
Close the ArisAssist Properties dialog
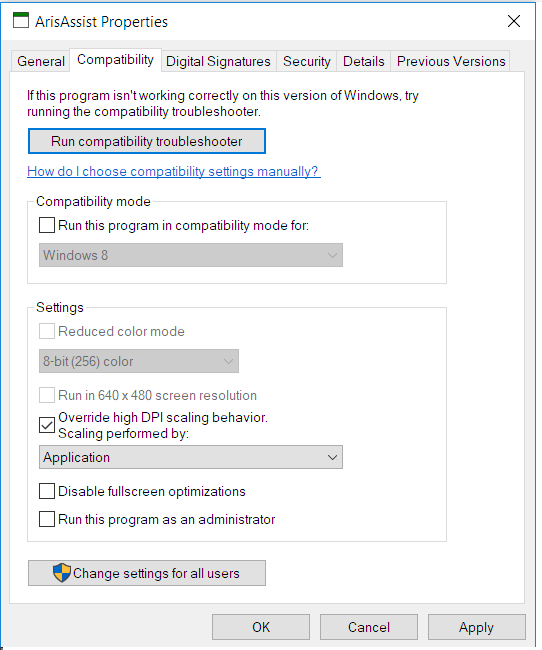(514, 21)
